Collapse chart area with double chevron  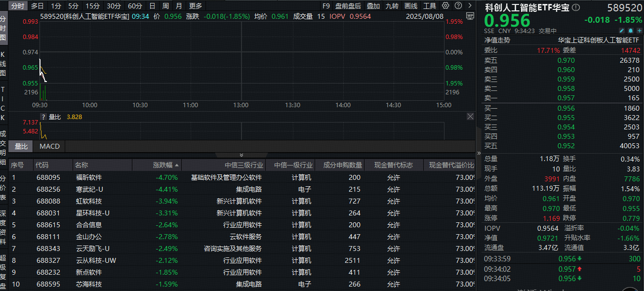coord(241,155)
